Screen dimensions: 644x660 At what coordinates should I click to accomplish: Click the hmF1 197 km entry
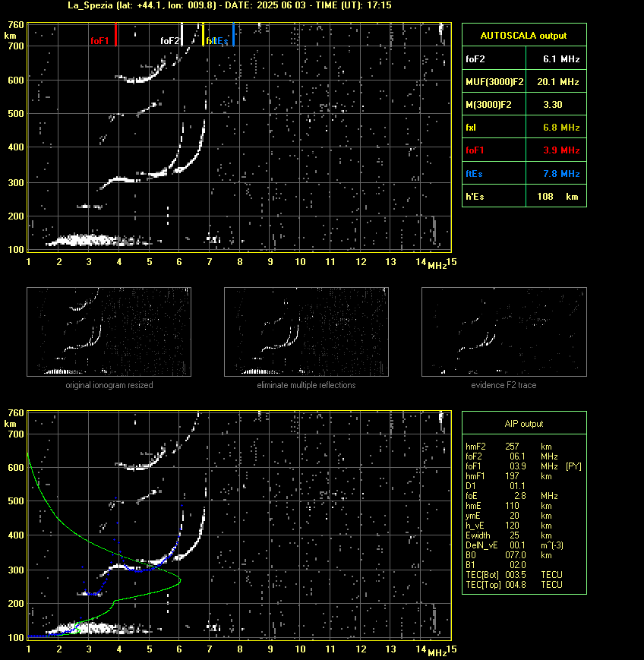[509, 476]
